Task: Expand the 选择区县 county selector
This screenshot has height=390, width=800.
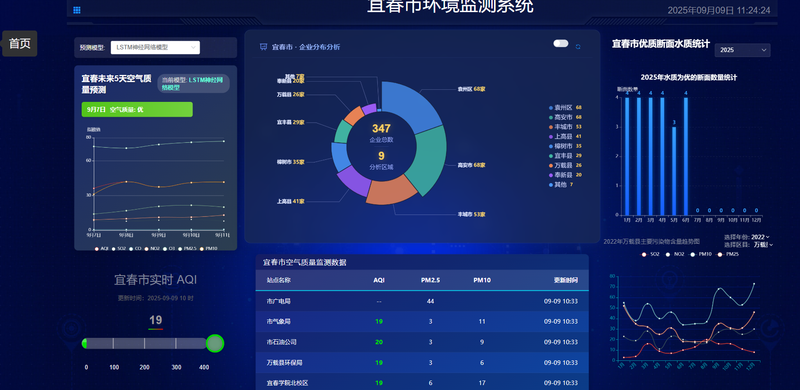Action: tap(763, 245)
